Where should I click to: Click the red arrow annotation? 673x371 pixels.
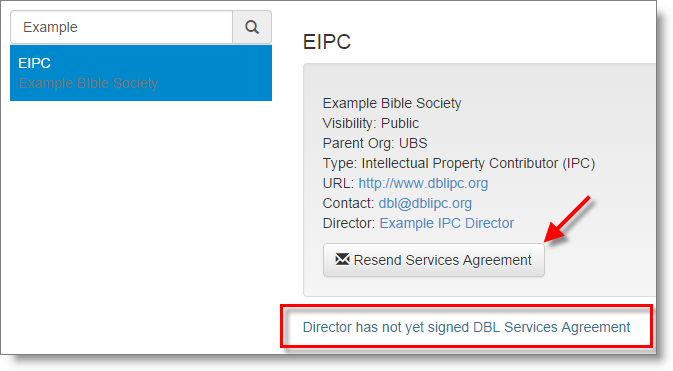coord(567,219)
